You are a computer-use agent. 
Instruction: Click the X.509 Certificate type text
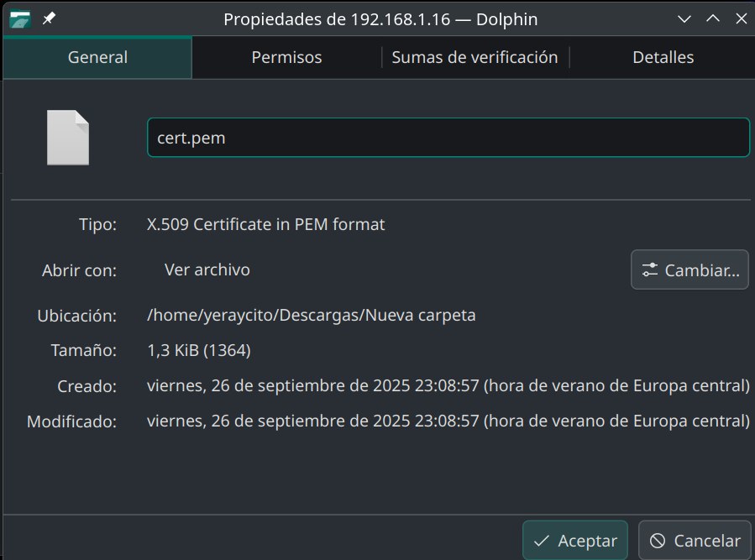coord(265,224)
